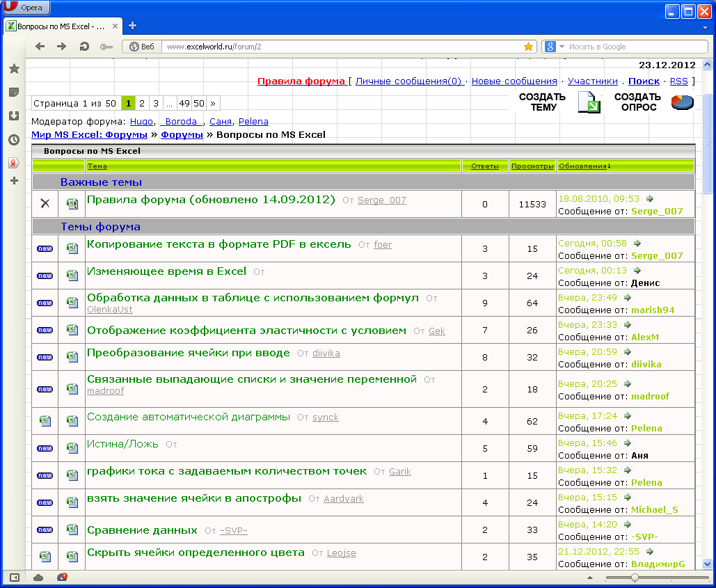Viewport: 716px width, 588px height.
Task: Reload the current page
Action: pyautogui.click(x=84, y=47)
